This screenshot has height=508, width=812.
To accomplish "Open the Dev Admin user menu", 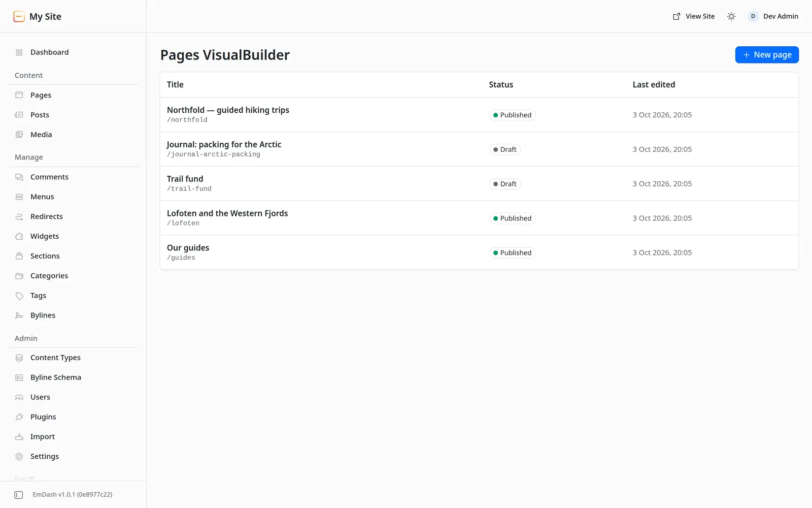I will [773, 16].
